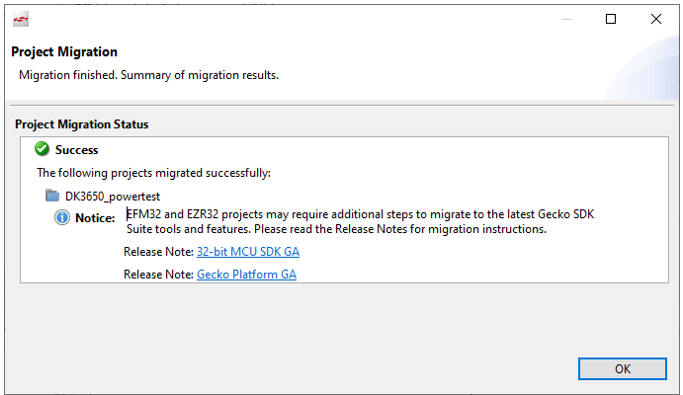Image resolution: width=683 pixels, height=395 pixels.
Task: Maximize the Project Migration dialog
Action: [x=611, y=19]
